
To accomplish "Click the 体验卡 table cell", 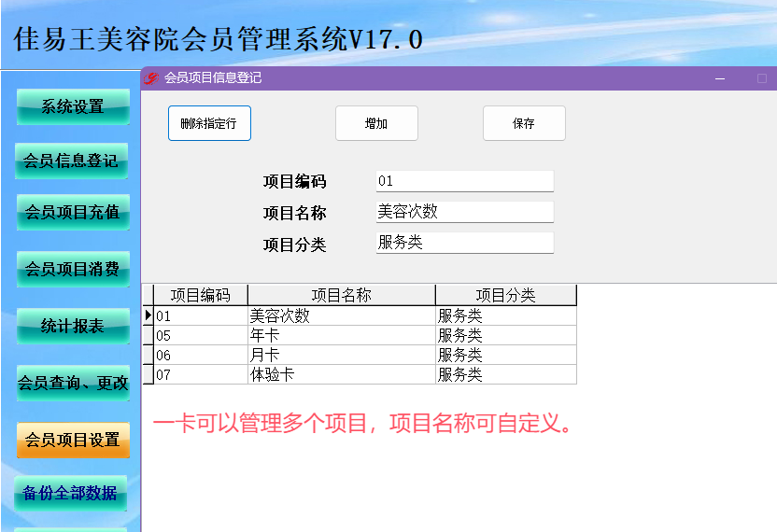I will [x=342, y=374].
